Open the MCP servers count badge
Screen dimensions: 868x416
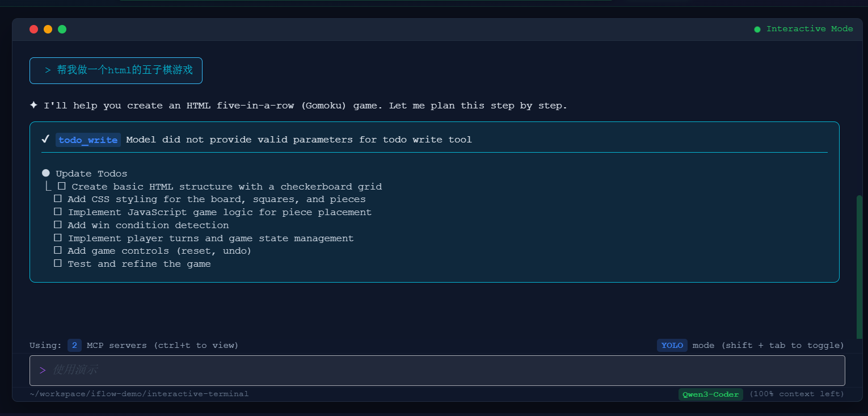[x=74, y=345]
